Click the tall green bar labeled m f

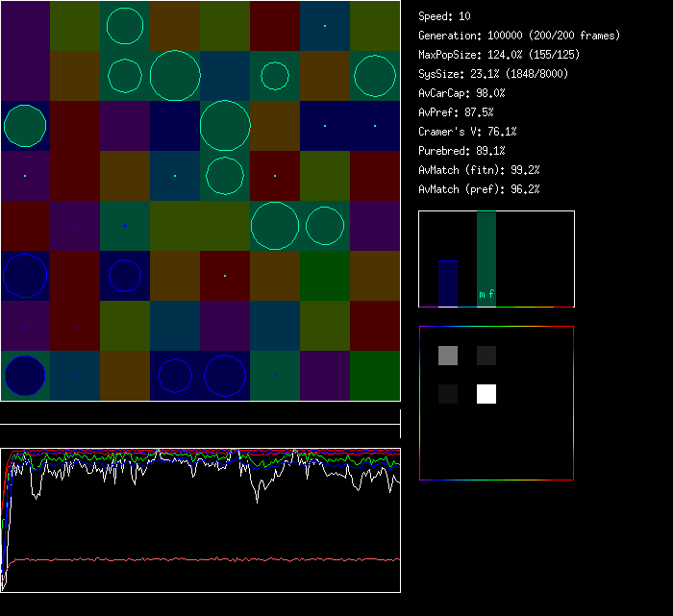click(x=486, y=259)
